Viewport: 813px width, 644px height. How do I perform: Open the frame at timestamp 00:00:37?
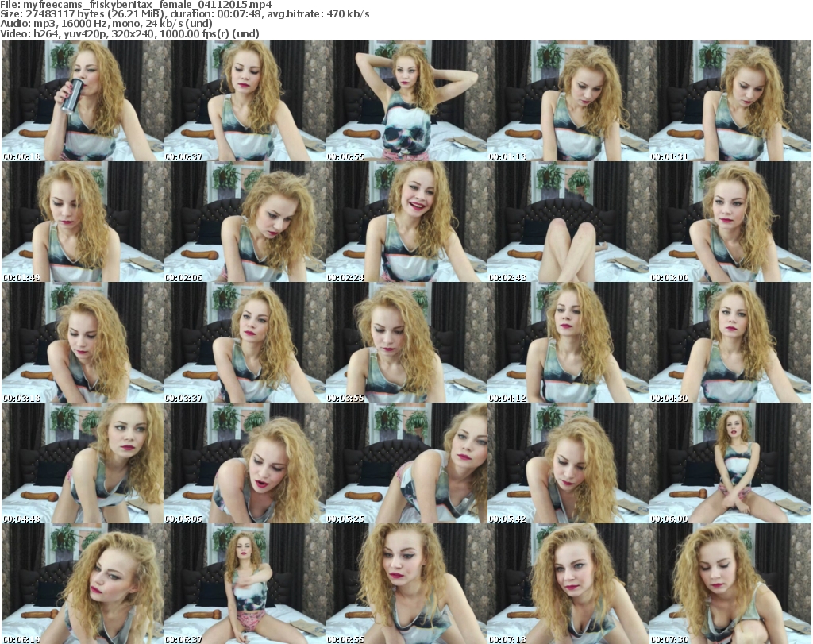click(245, 101)
